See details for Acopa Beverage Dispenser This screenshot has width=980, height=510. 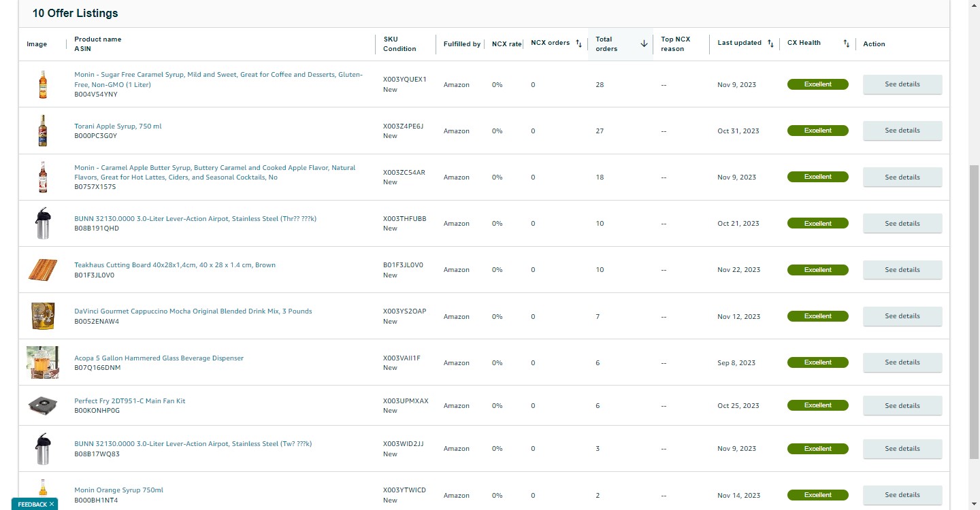pos(902,362)
